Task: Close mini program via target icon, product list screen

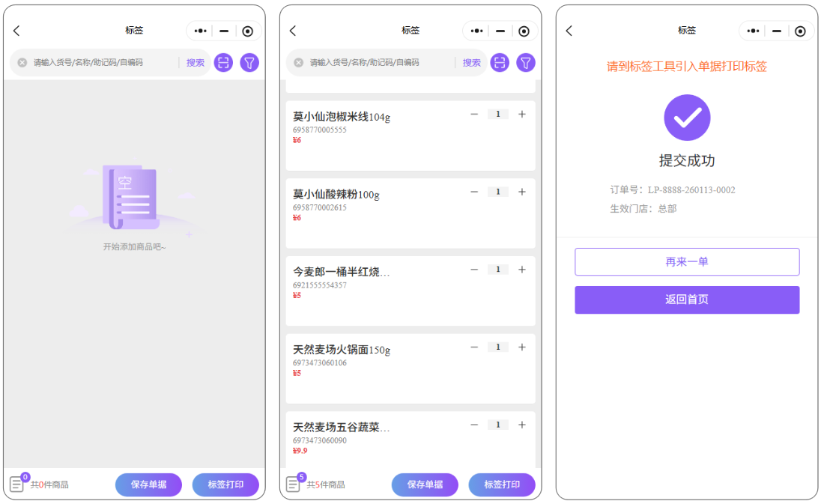Action: click(x=524, y=31)
